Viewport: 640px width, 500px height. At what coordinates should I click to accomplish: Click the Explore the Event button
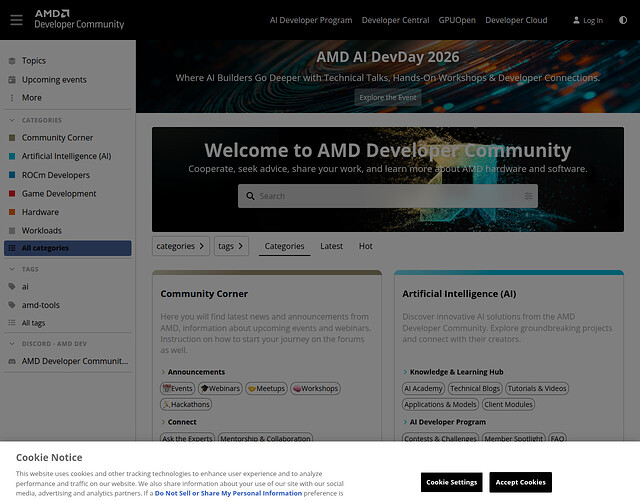[x=388, y=98]
